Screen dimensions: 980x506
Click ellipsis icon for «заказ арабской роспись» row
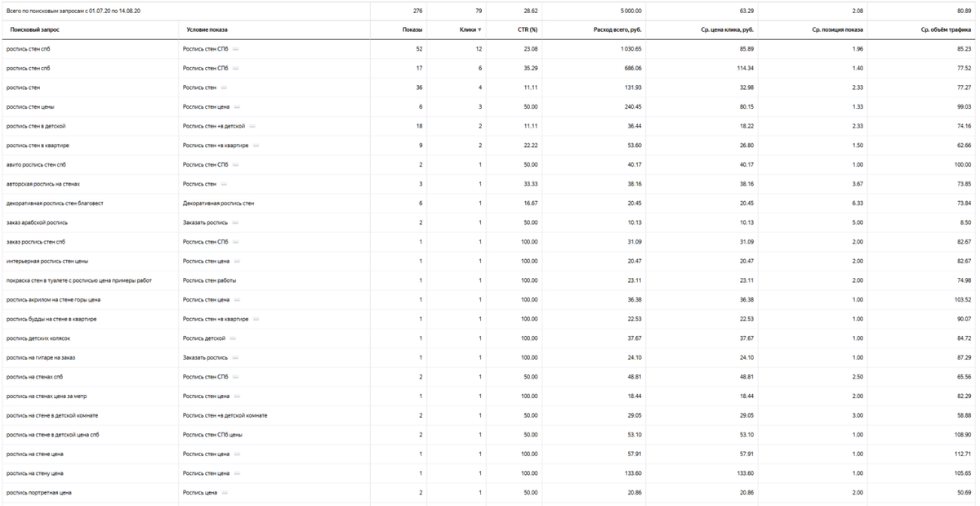tap(235, 222)
